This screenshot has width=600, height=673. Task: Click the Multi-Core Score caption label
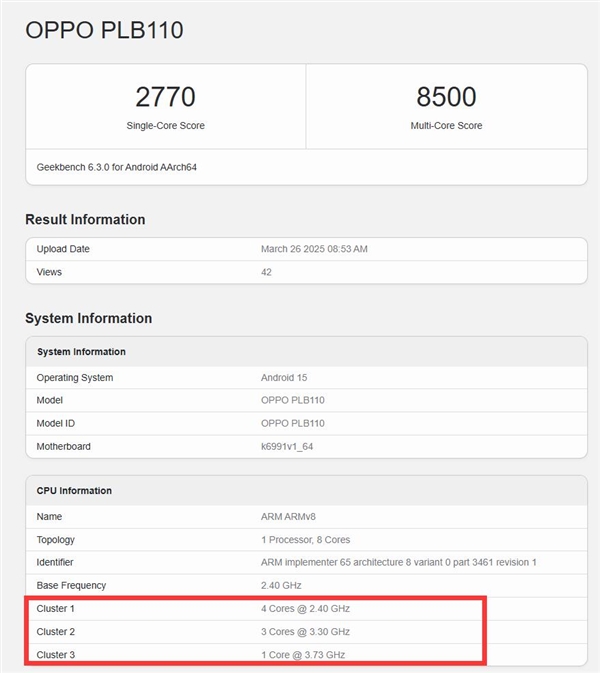(446, 126)
